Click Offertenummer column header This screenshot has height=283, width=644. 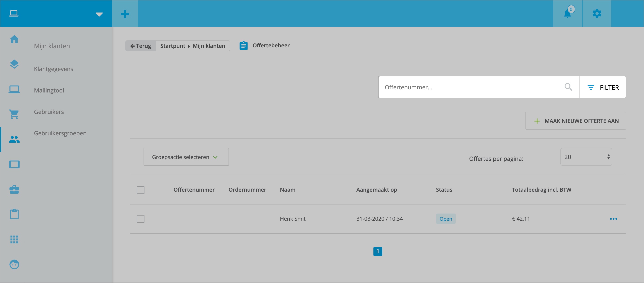point(194,190)
